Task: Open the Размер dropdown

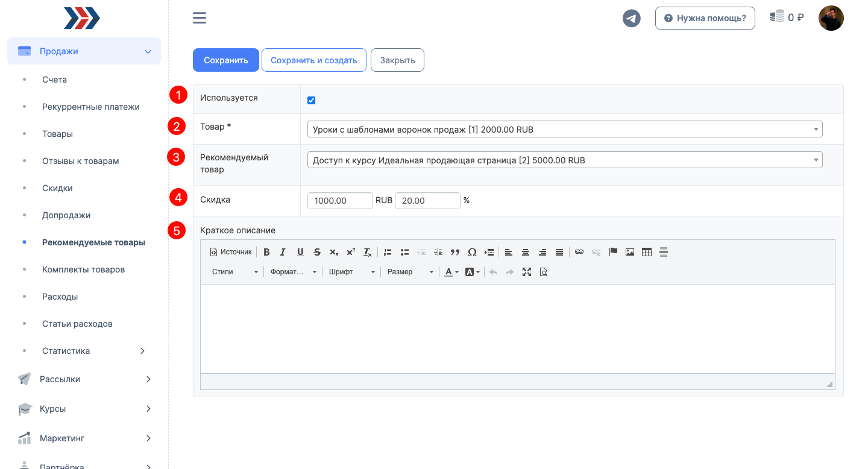Action: pos(410,272)
